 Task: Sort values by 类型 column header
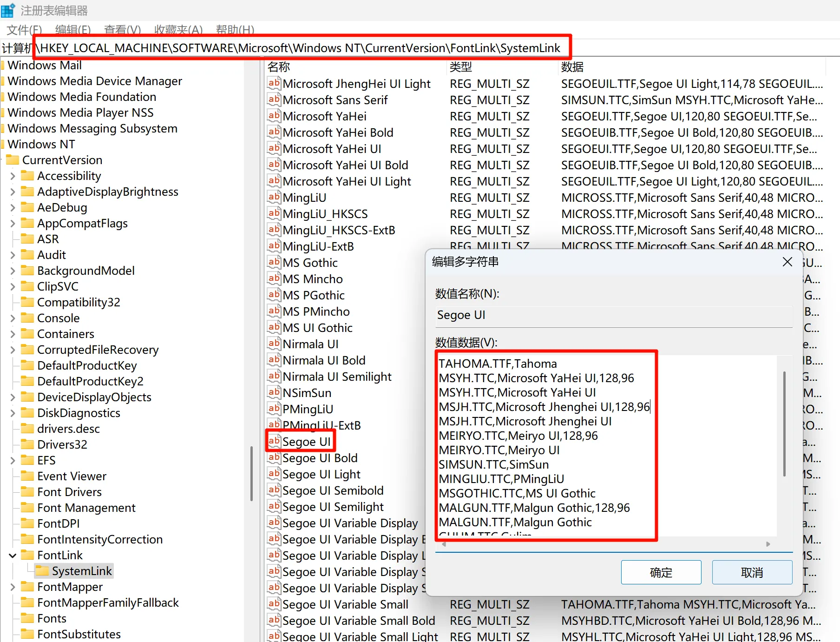coord(502,67)
